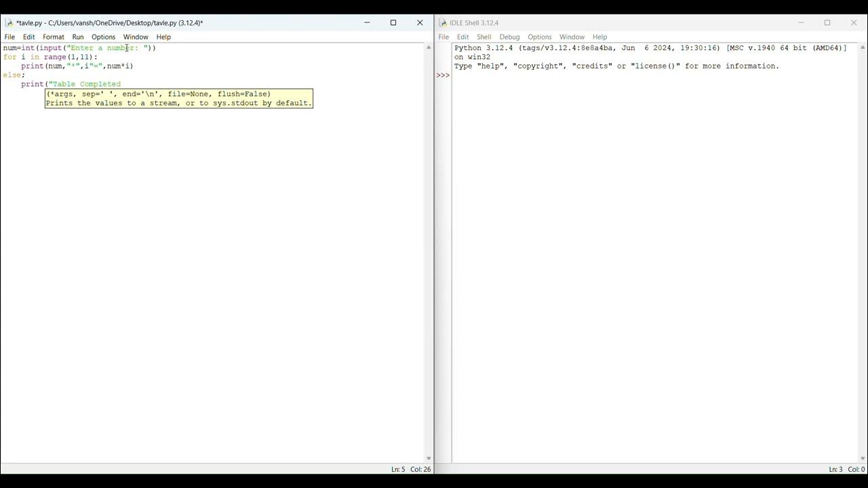This screenshot has width=868, height=488.
Task: Close the tavle.py editor window
Action: 420,22
